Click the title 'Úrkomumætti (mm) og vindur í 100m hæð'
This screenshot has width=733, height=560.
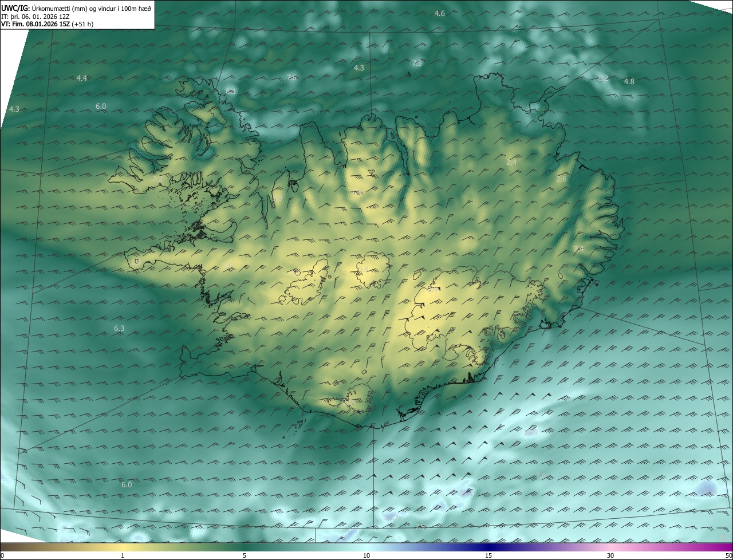pos(92,8)
